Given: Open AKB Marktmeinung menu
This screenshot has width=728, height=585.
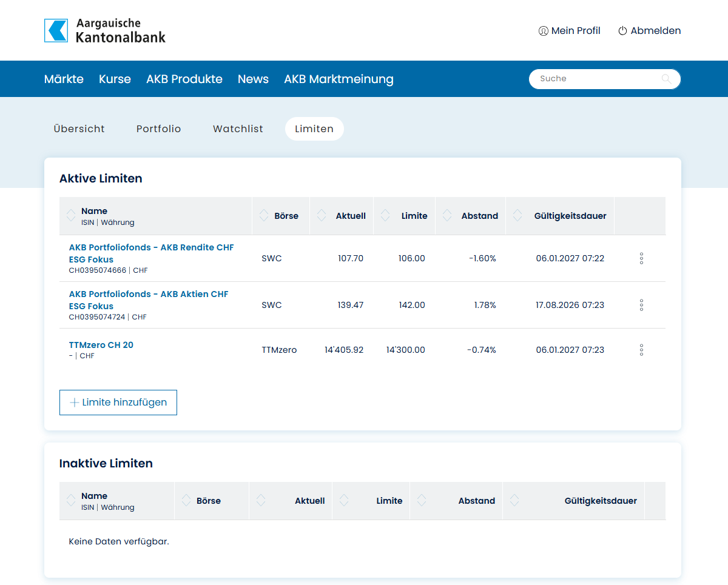Looking at the screenshot, I should click(x=339, y=79).
